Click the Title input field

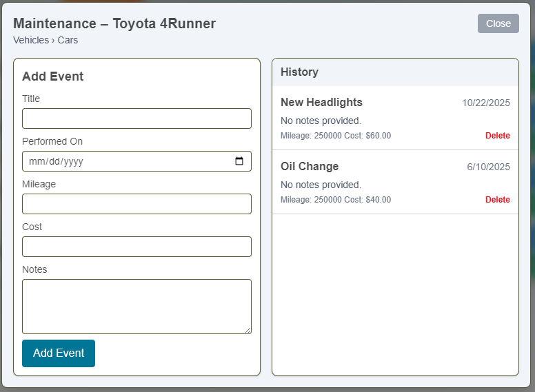137,118
